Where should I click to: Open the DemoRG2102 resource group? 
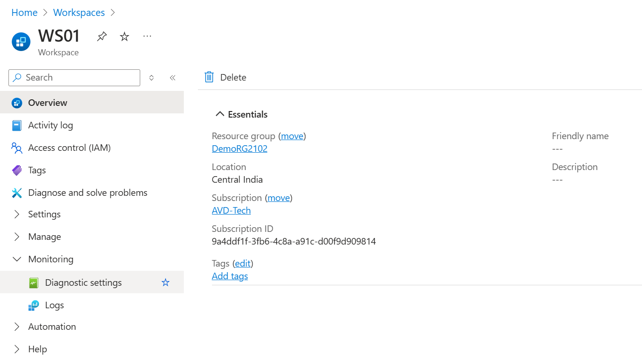point(240,149)
